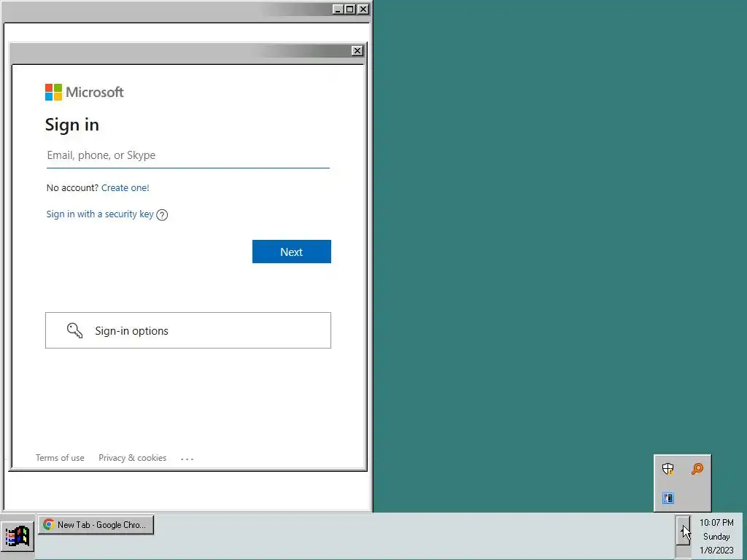Viewport: 747px width, 560px height.
Task: Open the Start menu button
Action: click(18, 536)
